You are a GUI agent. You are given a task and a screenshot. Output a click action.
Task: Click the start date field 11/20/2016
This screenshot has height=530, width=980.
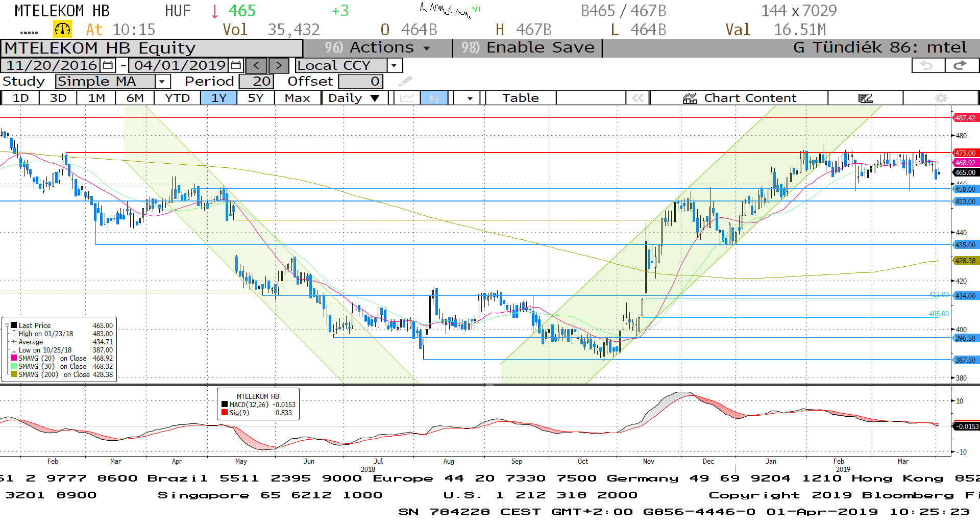[51, 65]
